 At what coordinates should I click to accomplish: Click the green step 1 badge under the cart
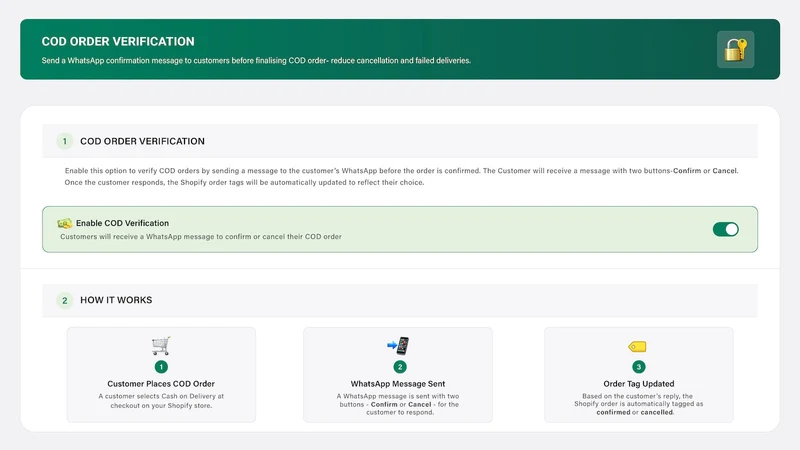click(161, 367)
